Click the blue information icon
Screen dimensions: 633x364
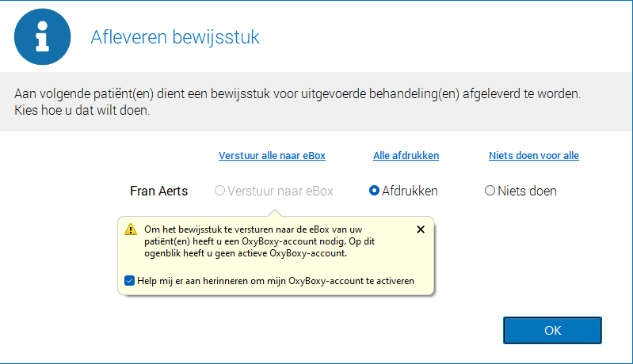[43, 36]
